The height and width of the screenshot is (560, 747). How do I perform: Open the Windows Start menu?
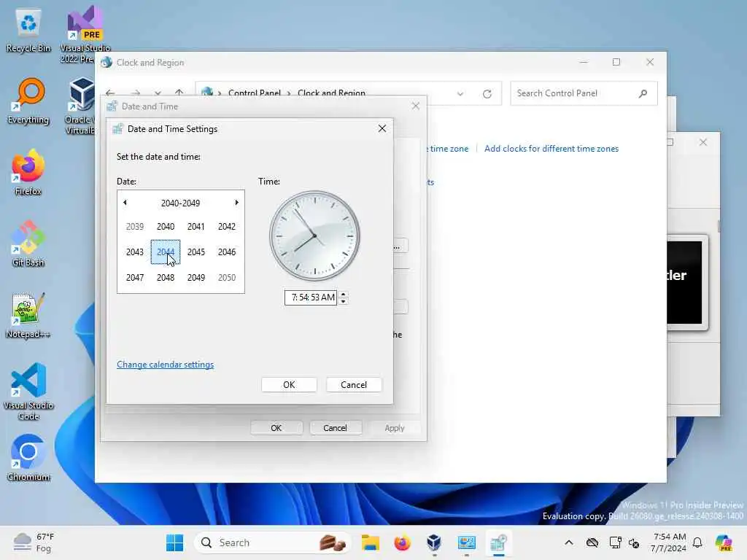174,542
